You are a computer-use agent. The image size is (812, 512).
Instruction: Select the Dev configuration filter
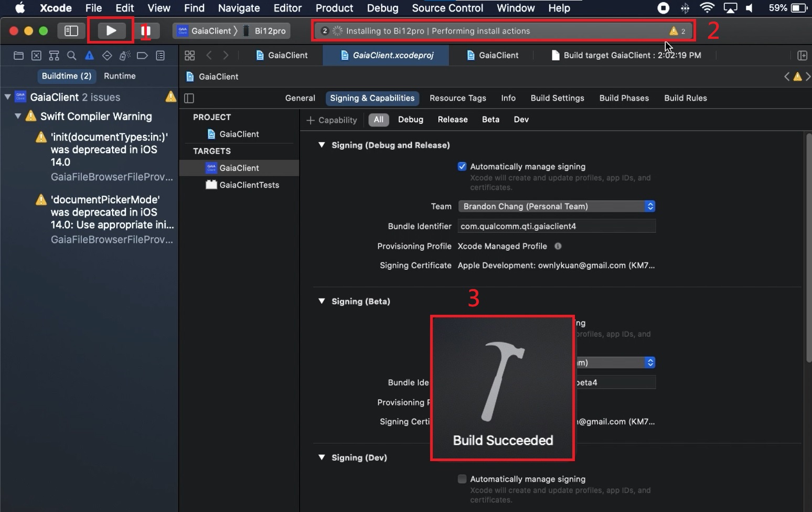click(521, 120)
